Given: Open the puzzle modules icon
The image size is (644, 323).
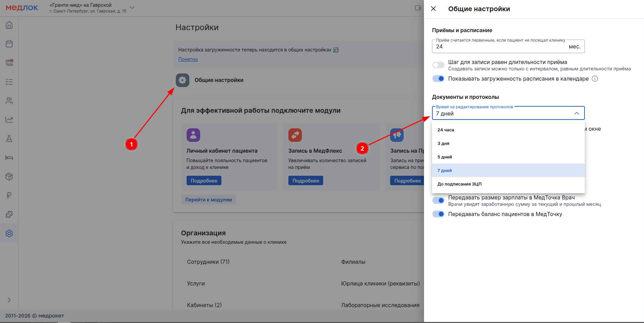Looking at the screenshot, I should 9,214.
